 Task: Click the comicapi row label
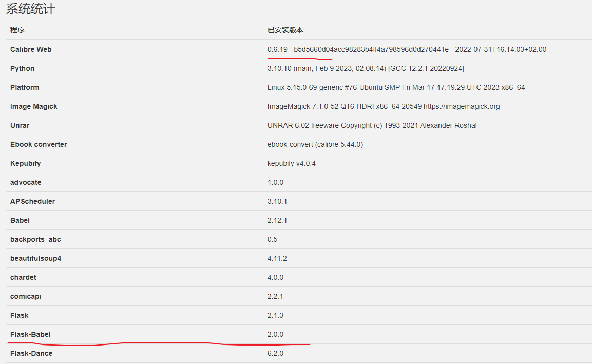pyautogui.click(x=26, y=296)
